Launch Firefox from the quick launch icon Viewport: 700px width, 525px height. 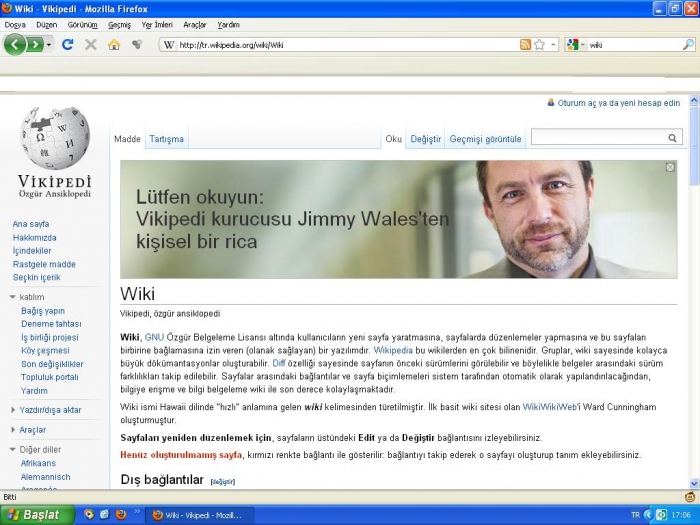point(121,515)
